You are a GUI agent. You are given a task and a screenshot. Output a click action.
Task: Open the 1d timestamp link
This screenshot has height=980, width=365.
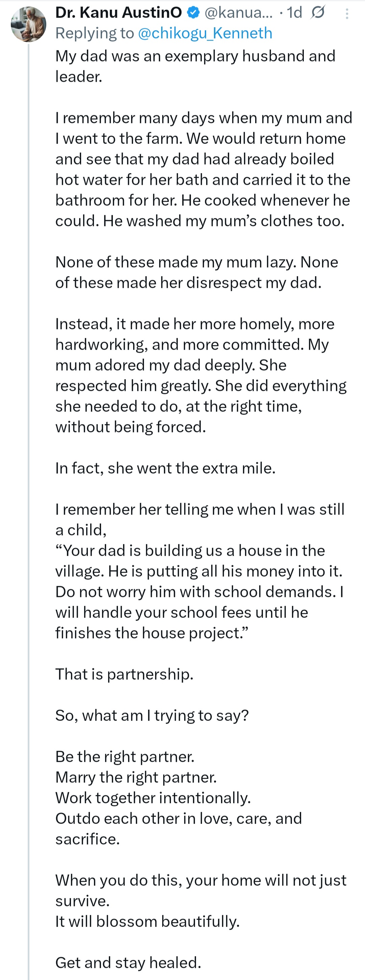point(294,13)
